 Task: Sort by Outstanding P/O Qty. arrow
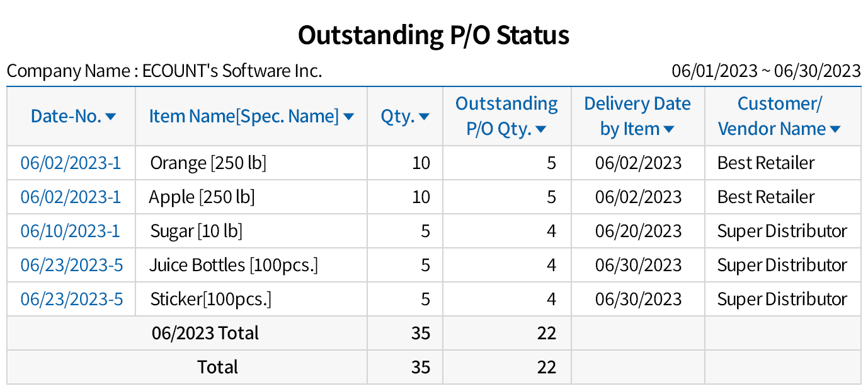click(540, 130)
